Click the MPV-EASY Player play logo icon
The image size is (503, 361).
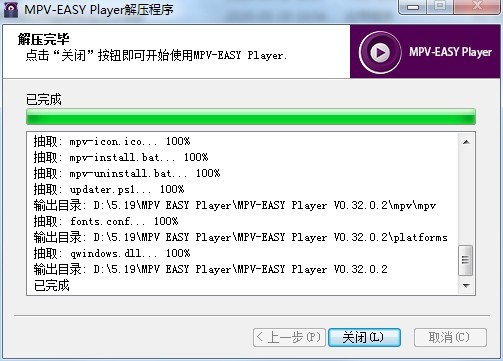380,52
